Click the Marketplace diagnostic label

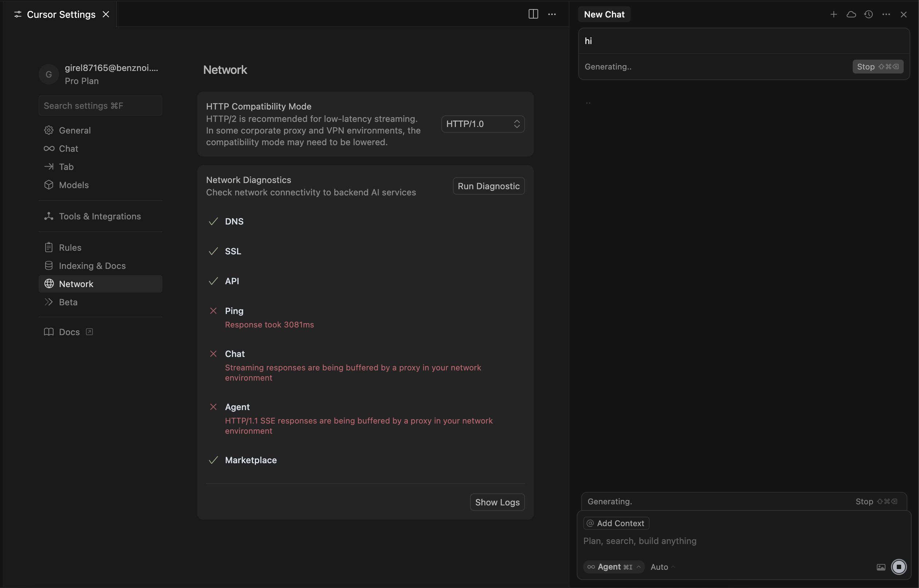pyautogui.click(x=251, y=460)
